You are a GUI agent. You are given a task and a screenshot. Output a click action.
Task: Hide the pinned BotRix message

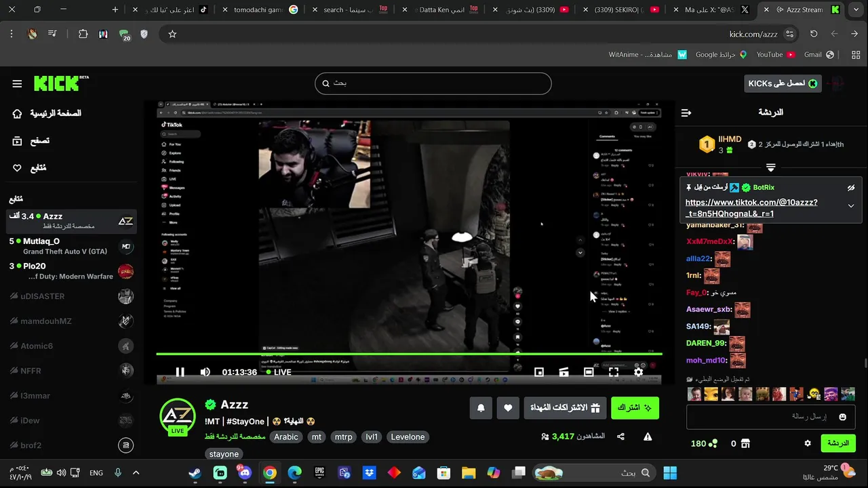point(851,188)
